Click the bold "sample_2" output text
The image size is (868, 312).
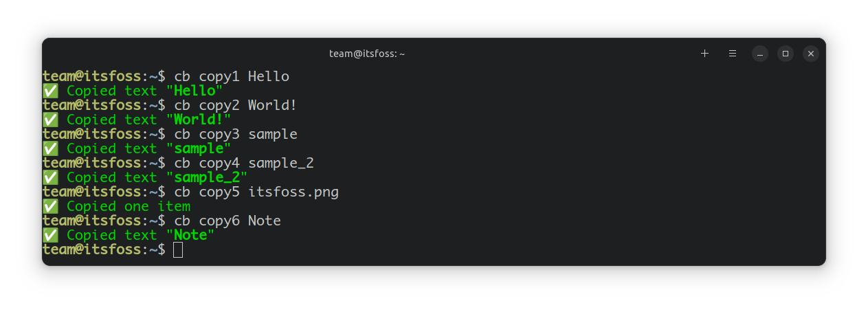[207, 177]
